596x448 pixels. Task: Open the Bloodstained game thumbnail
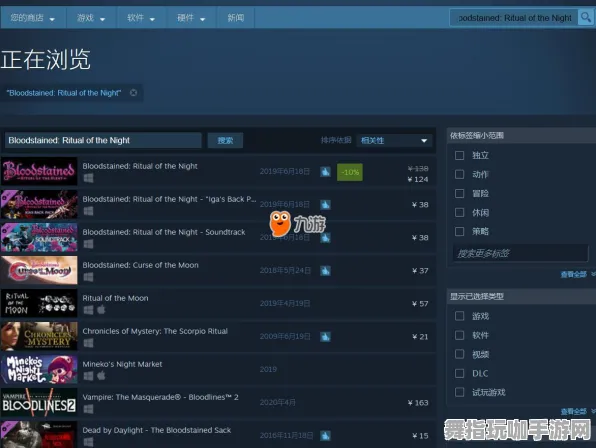click(x=39, y=171)
